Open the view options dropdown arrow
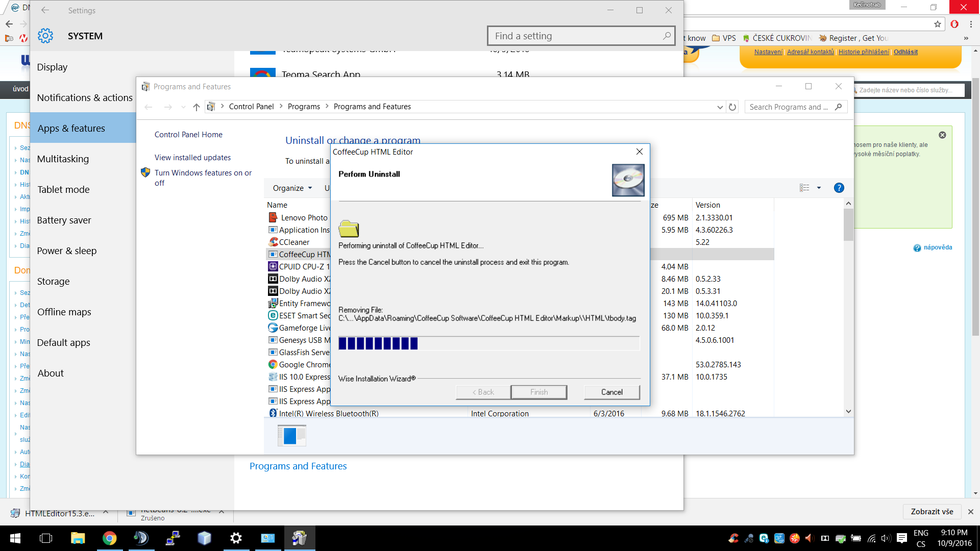Image resolution: width=980 pixels, height=551 pixels. [819, 188]
